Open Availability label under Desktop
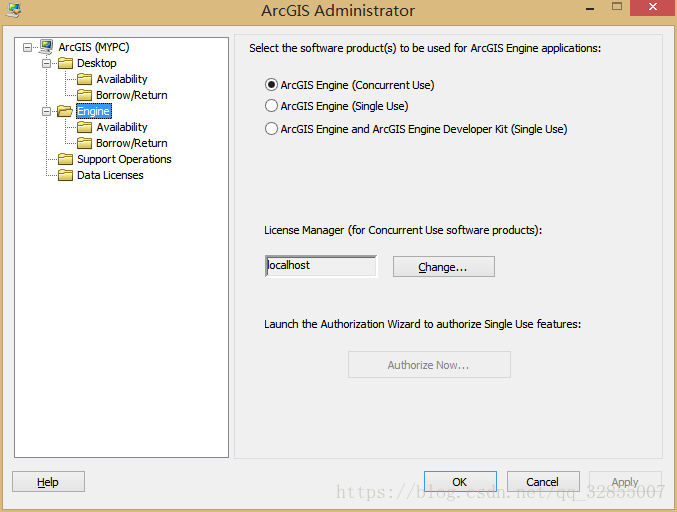The image size is (677, 512). 122,79
